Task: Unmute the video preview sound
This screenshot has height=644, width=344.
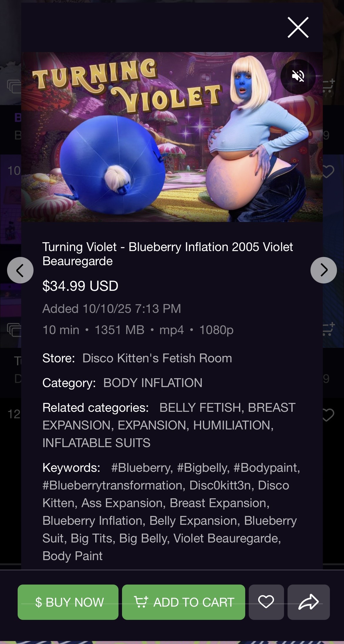Action: [x=298, y=77]
